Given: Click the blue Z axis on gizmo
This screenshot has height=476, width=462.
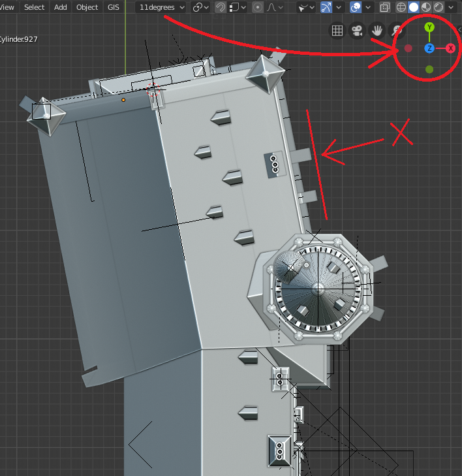Looking at the screenshot, I should click(429, 48).
